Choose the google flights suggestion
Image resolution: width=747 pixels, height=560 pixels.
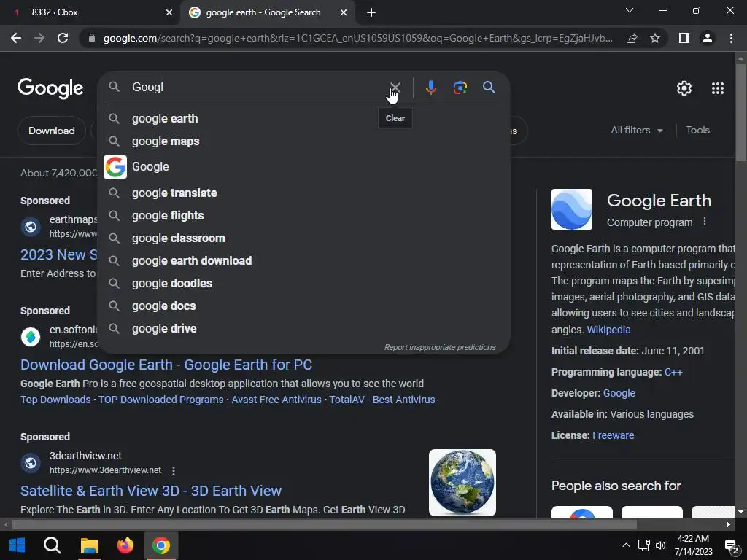tap(303, 216)
